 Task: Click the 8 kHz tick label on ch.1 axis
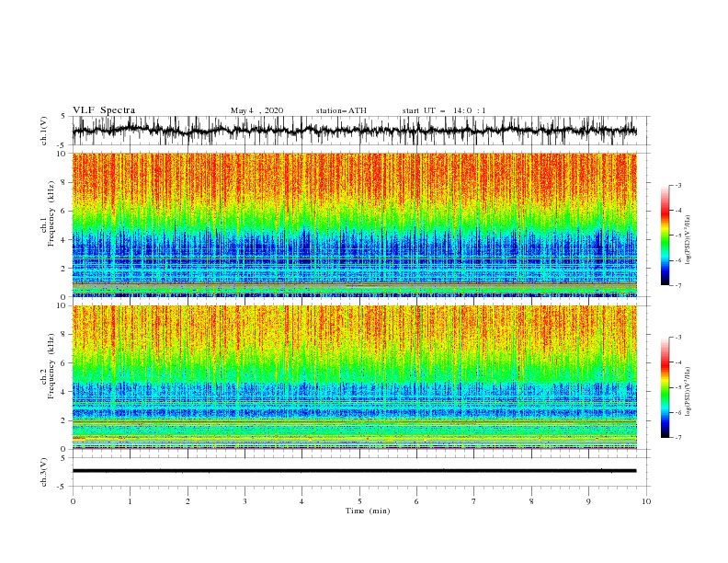click(x=64, y=182)
